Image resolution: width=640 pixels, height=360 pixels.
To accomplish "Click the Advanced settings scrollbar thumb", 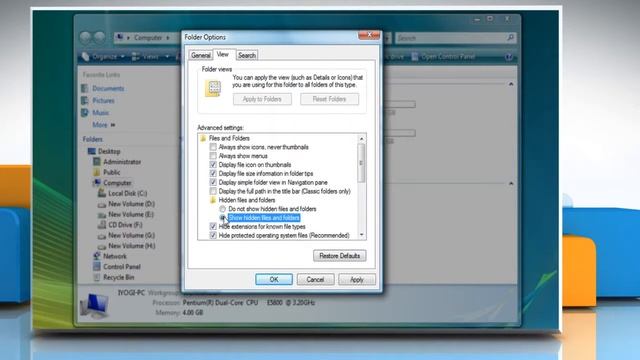I will tap(361, 163).
